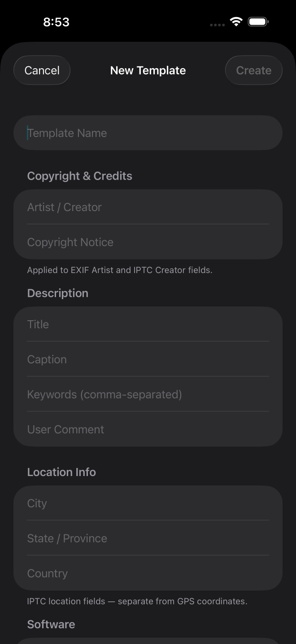The width and height of the screenshot is (296, 644).
Task: Tap the Location Info section header
Action: click(x=61, y=472)
